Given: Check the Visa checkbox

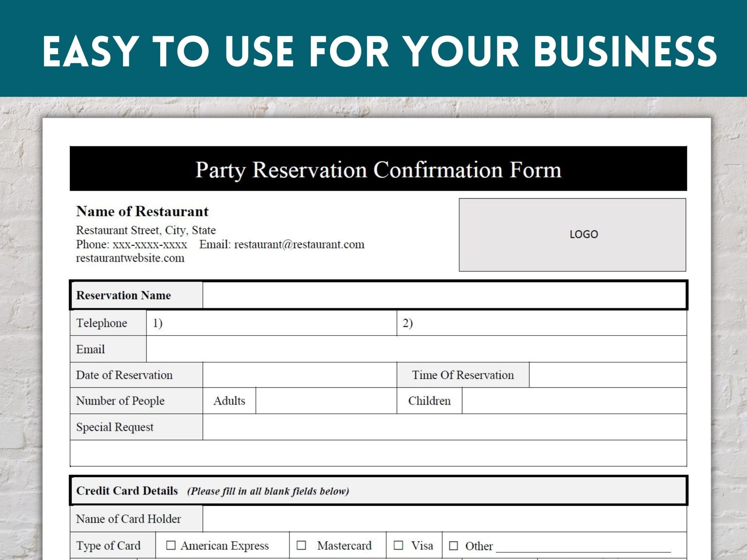Looking at the screenshot, I should coord(400,546).
